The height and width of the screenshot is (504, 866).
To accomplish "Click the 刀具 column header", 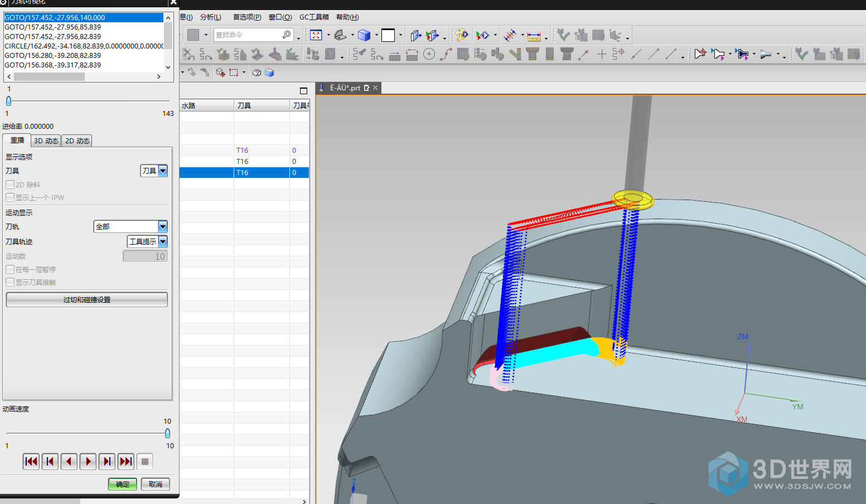I will [x=262, y=105].
